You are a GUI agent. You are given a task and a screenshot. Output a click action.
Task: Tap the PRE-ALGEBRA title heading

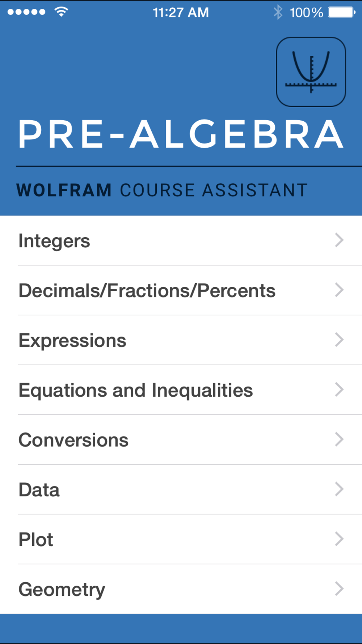point(181,134)
